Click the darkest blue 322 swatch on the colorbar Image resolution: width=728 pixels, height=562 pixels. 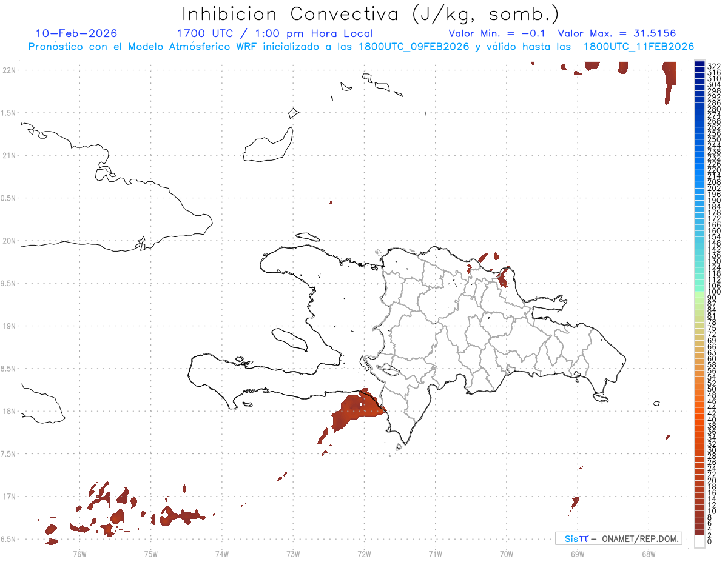tap(699, 64)
